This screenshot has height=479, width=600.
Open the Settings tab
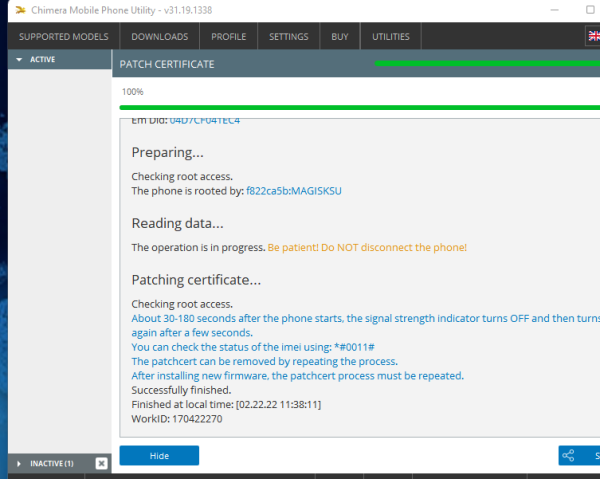(289, 36)
